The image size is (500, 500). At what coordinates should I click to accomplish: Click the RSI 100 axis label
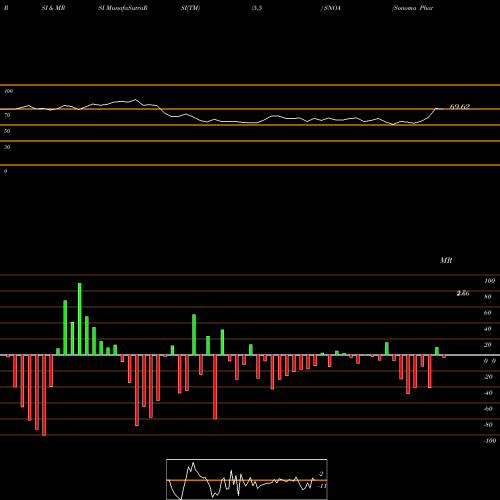point(9,91)
